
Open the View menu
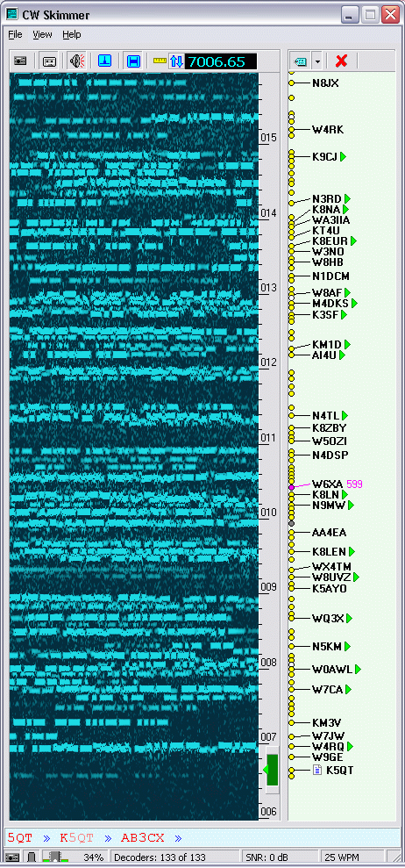[42, 34]
